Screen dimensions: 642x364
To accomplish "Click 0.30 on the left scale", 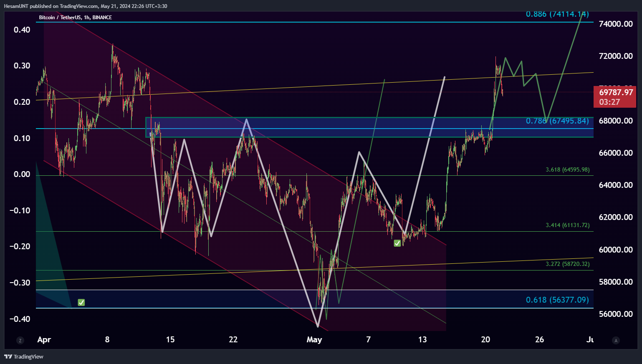I will point(22,66).
